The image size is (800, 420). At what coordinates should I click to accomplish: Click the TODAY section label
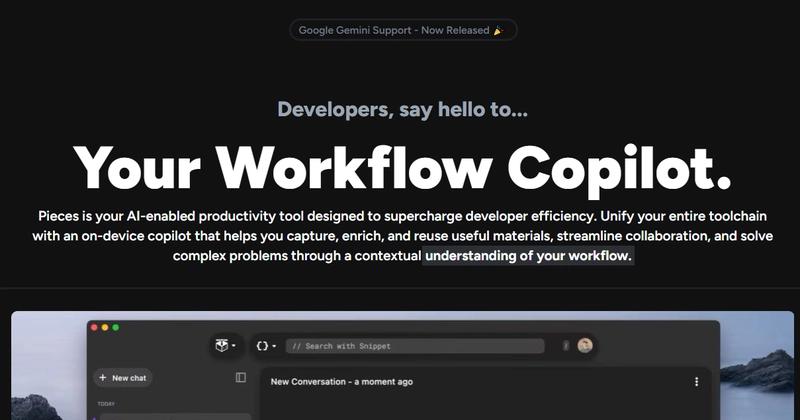[x=106, y=404]
